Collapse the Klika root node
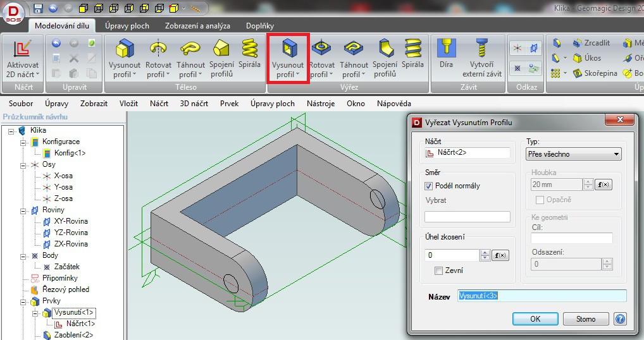This screenshot has height=340, width=644. tap(11, 131)
